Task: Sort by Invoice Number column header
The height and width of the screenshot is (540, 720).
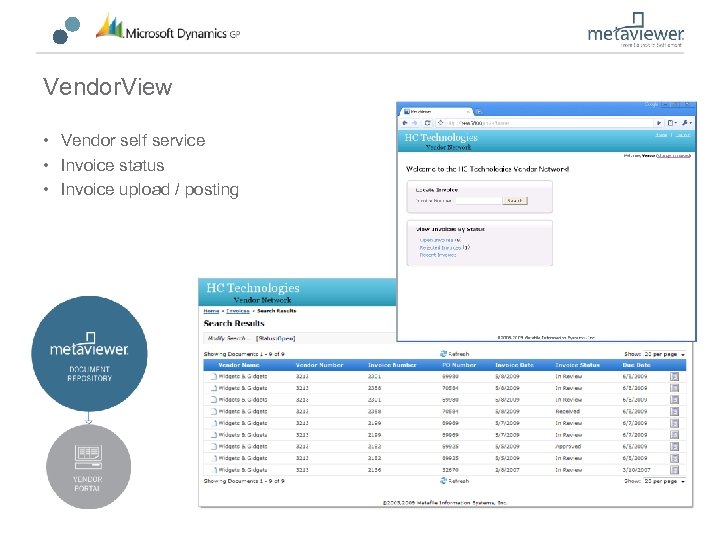Action: 392,365
